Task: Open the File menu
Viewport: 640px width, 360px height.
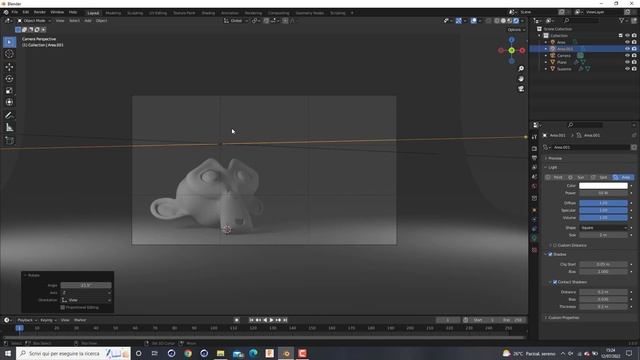Action: [x=15, y=13]
